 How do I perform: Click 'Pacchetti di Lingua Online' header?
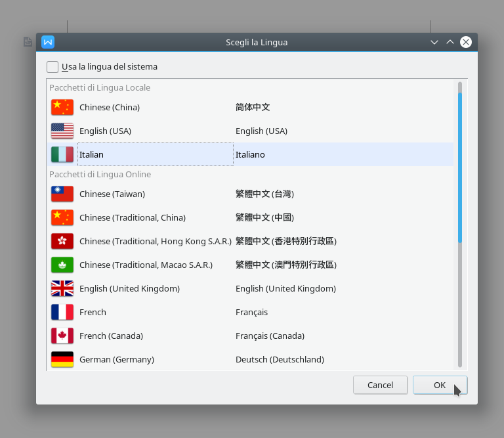click(x=100, y=174)
